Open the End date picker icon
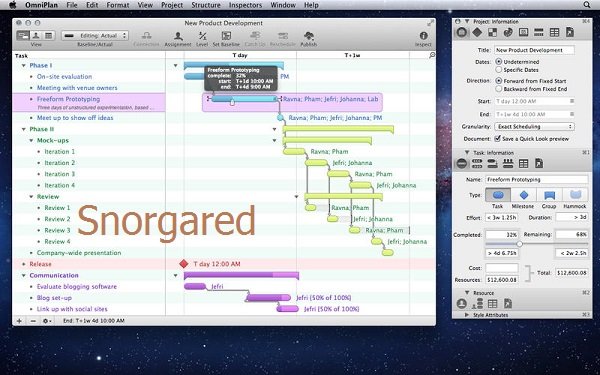 click(x=572, y=114)
